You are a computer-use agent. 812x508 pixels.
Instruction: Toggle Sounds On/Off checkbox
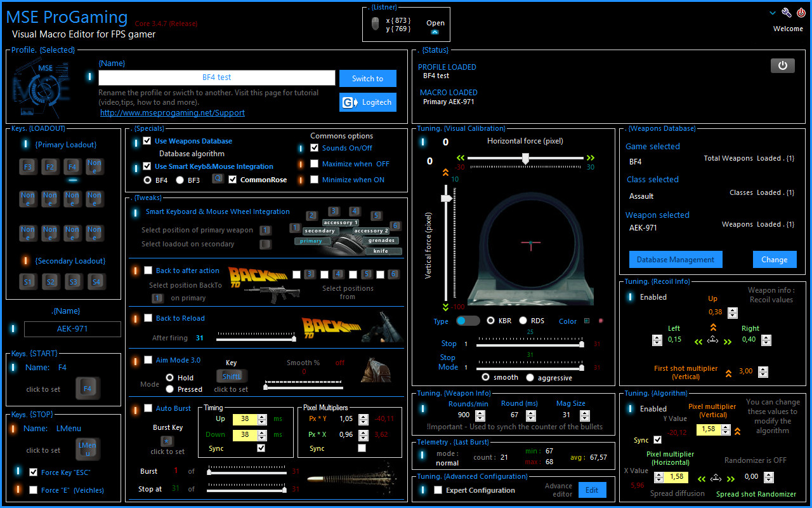[x=315, y=148]
